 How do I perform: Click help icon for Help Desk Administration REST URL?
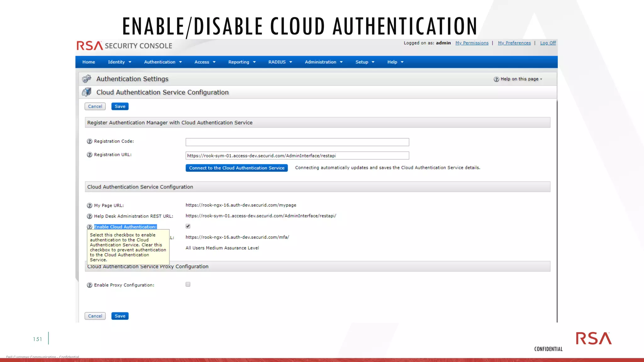point(90,216)
